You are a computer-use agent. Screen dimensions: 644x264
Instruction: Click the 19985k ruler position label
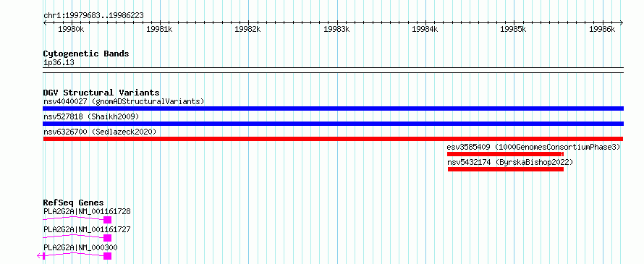pyautogui.click(x=514, y=29)
